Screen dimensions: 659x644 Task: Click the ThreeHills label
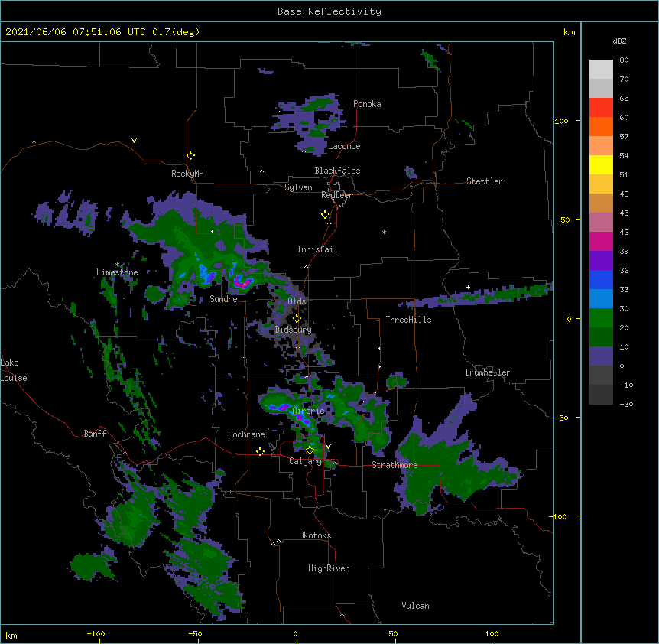click(408, 320)
